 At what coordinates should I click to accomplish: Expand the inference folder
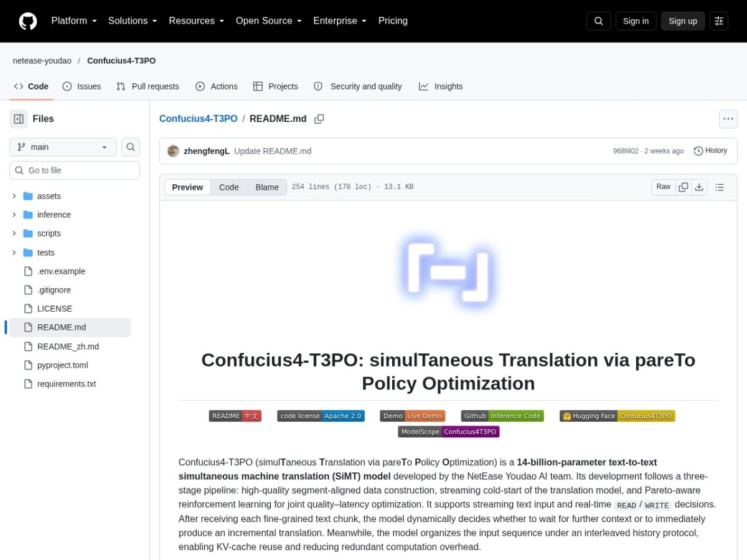click(14, 215)
